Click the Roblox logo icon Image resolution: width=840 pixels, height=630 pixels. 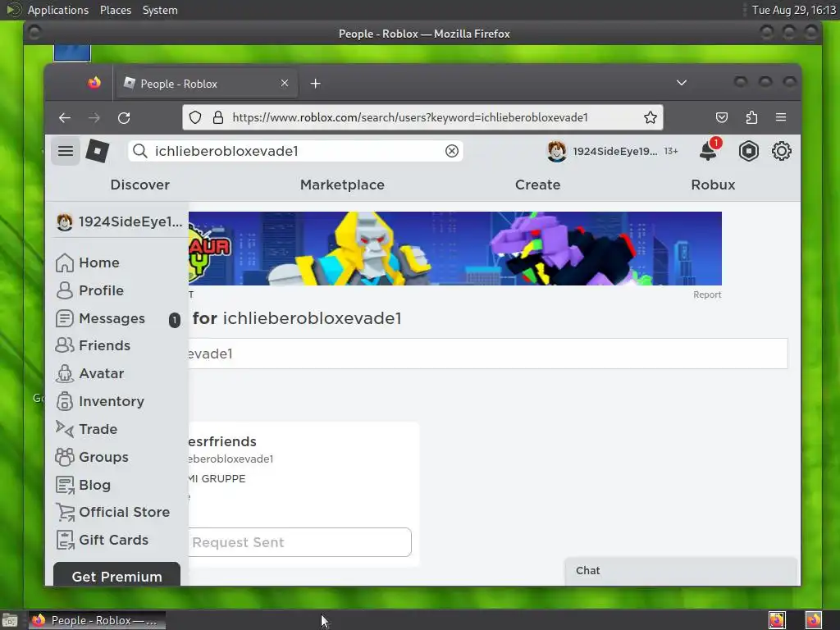(x=98, y=151)
